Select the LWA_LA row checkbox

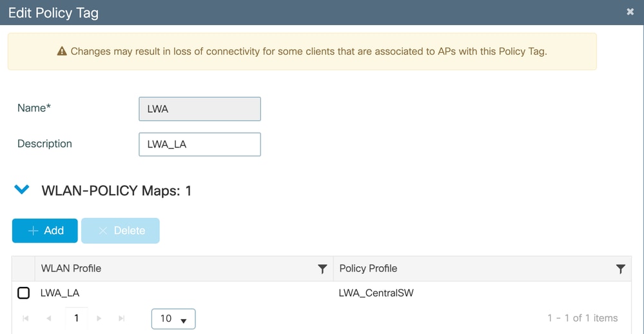pos(23,293)
